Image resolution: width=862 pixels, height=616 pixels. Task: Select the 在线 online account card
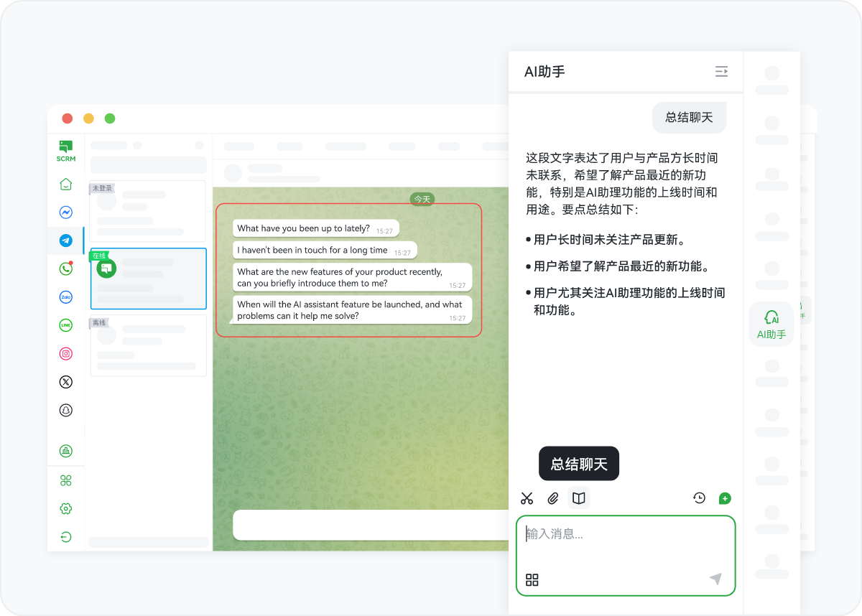point(149,279)
